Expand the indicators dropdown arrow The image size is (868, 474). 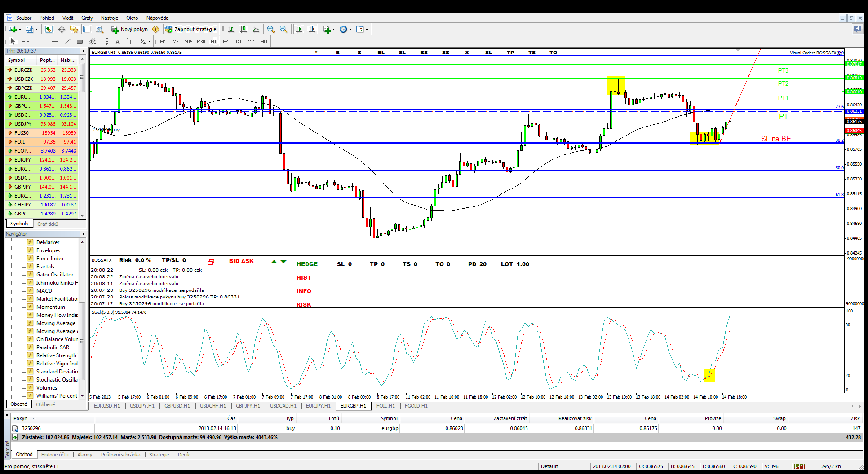point(333,30)
